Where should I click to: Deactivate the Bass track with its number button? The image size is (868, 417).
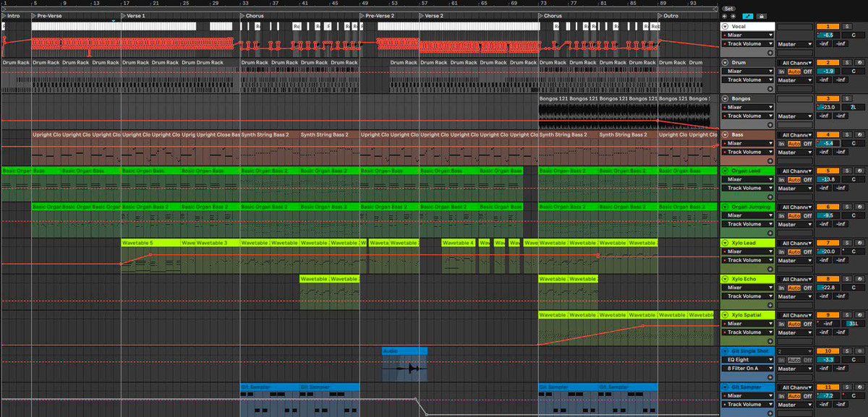pyautogui.click(x=827, y=134)
